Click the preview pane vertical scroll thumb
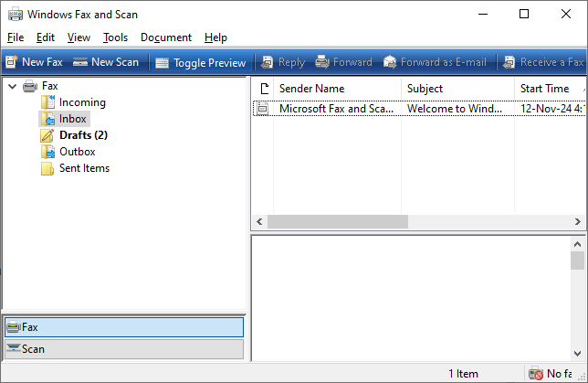 (577, 261)
